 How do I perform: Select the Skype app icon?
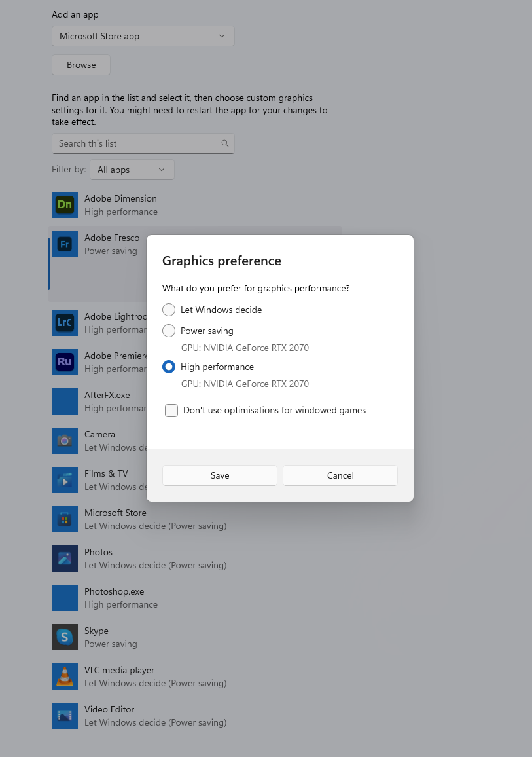point(64,637)
